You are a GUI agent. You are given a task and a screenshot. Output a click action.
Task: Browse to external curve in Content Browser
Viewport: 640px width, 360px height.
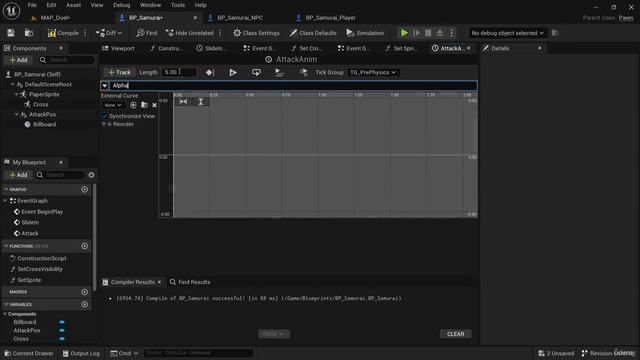(144, 105)
